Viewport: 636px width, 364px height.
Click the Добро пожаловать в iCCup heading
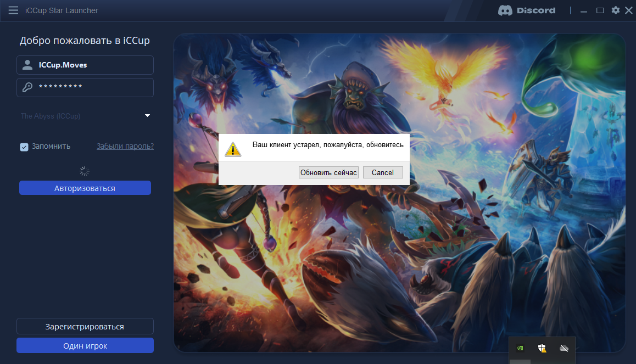pyautogui.click(x=85, y=41)
